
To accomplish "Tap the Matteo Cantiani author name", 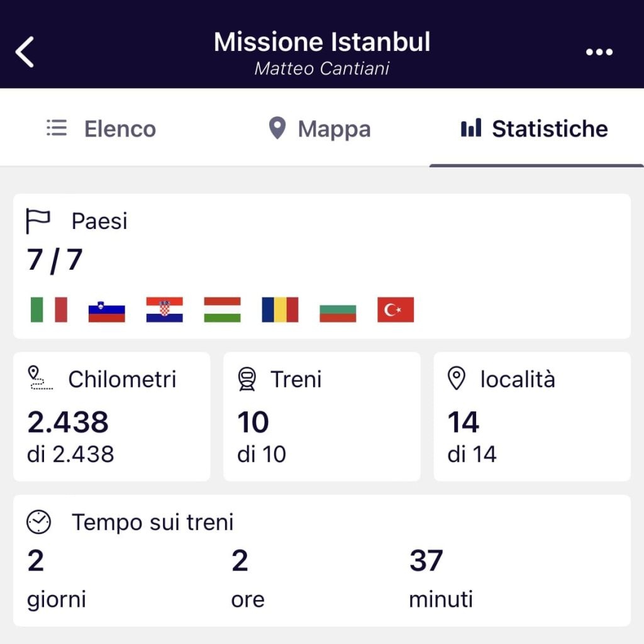I will [x=322, y=68].
